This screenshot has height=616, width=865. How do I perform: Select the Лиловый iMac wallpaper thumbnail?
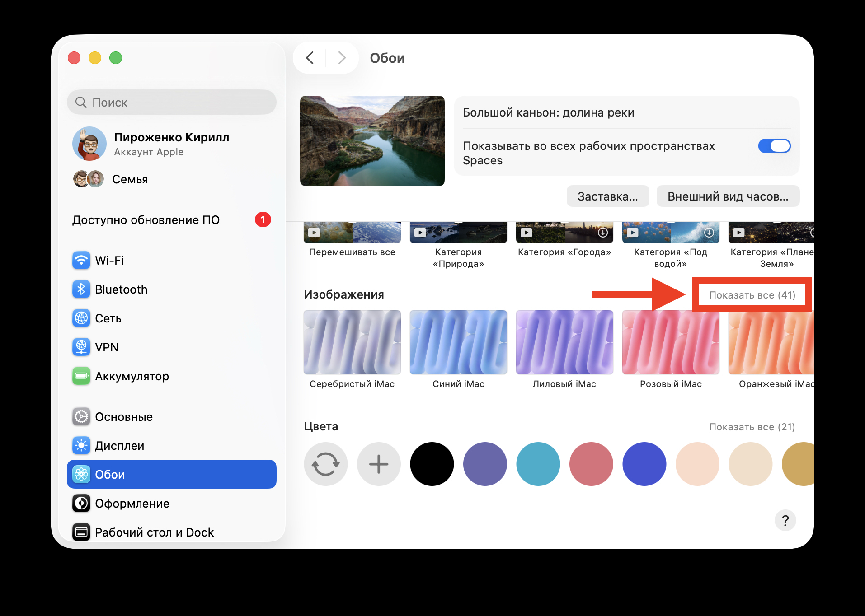564,342
